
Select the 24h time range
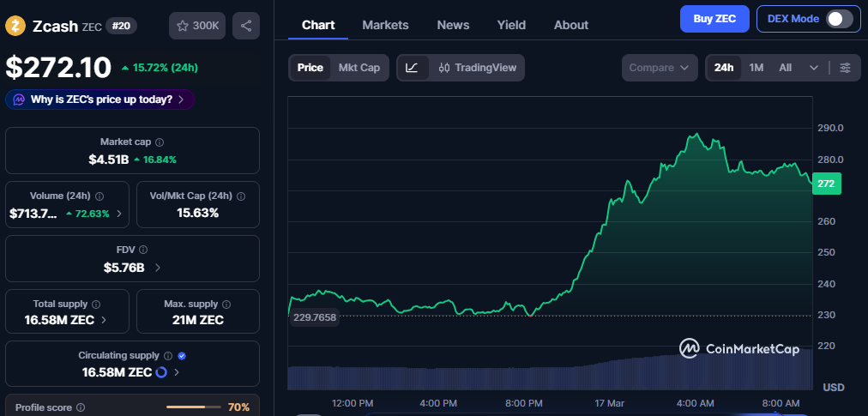tap(724, 68)
